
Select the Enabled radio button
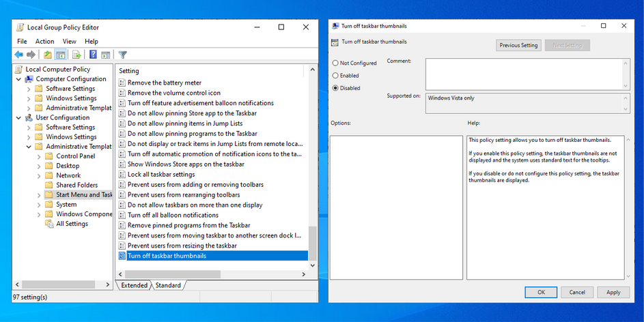335,76
